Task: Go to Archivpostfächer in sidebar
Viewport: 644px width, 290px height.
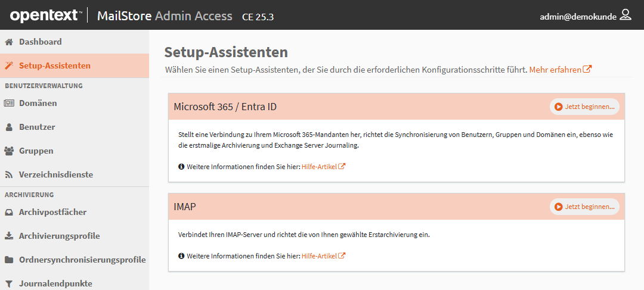Action: 75,213
